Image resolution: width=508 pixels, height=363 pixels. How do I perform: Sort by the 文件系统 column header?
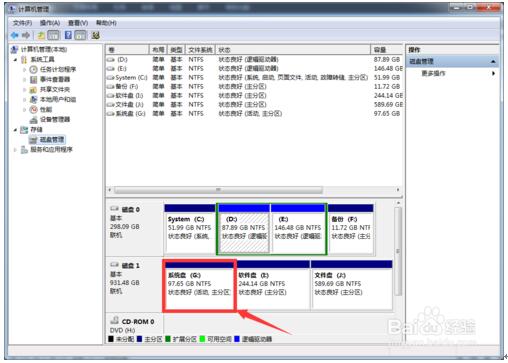point(200,50)
